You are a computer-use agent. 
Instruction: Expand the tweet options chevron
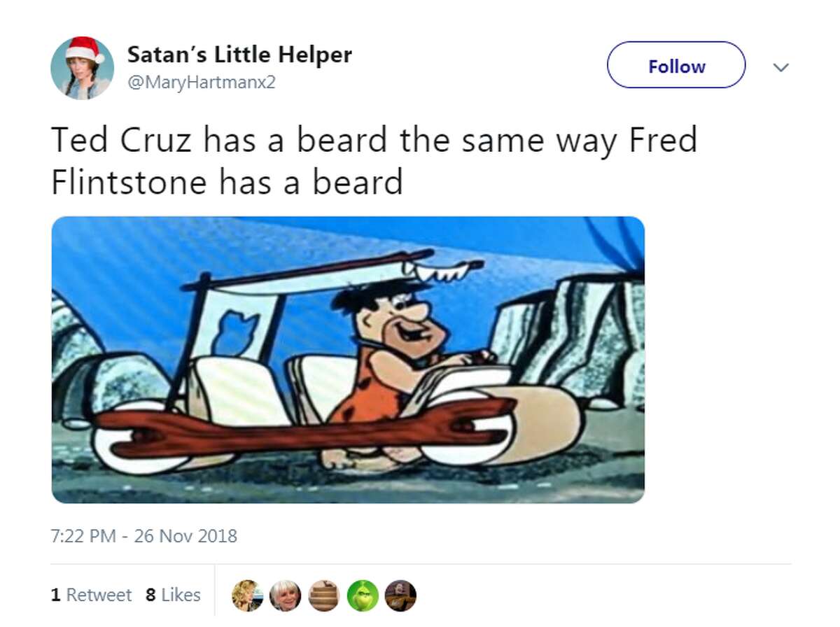(780, 67)
